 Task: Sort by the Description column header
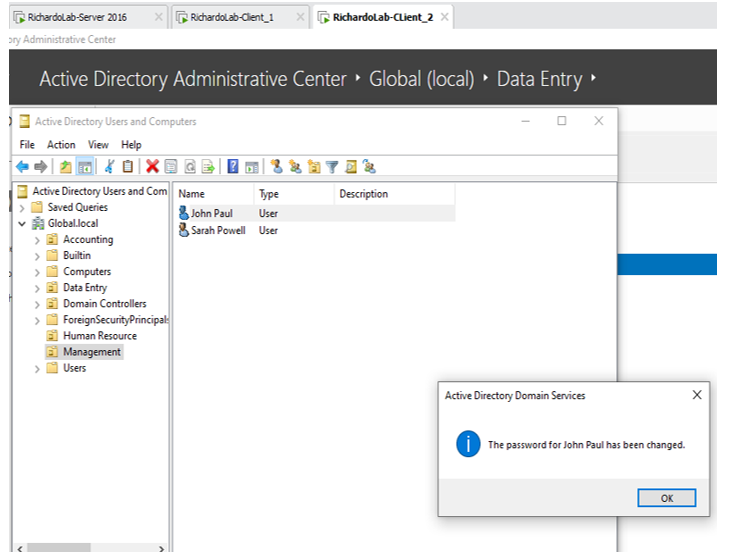click(x=394, y=194)
